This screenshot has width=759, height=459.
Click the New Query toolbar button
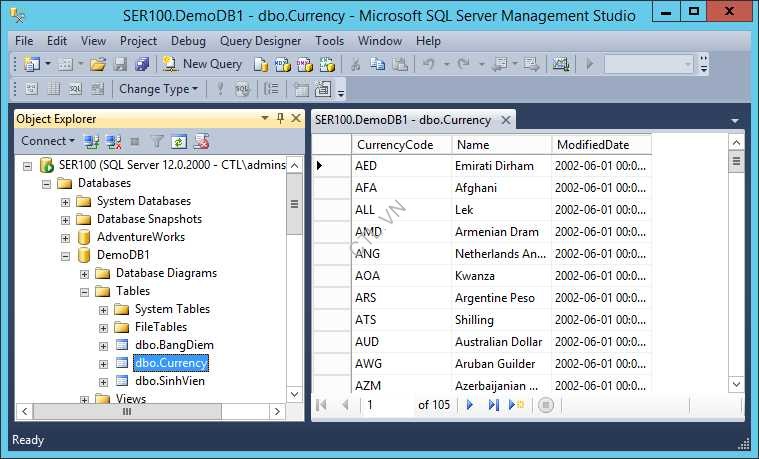tap(202, 64)
